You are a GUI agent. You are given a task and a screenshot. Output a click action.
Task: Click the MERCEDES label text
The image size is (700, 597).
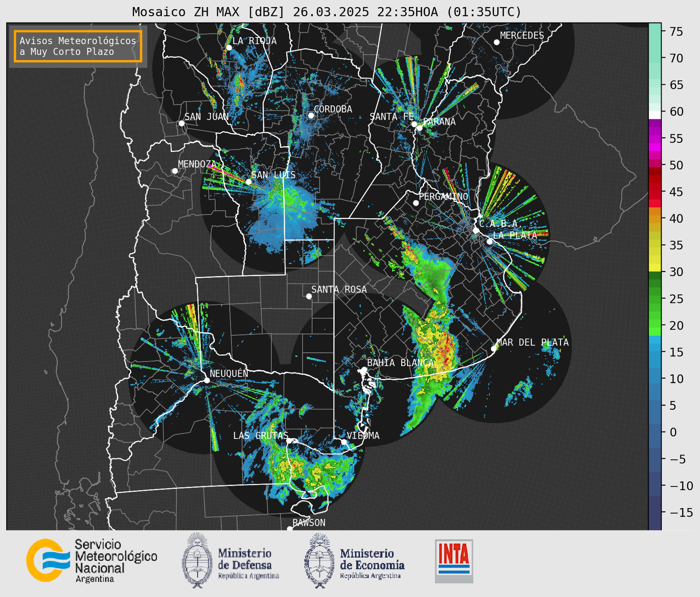(522, 36)
